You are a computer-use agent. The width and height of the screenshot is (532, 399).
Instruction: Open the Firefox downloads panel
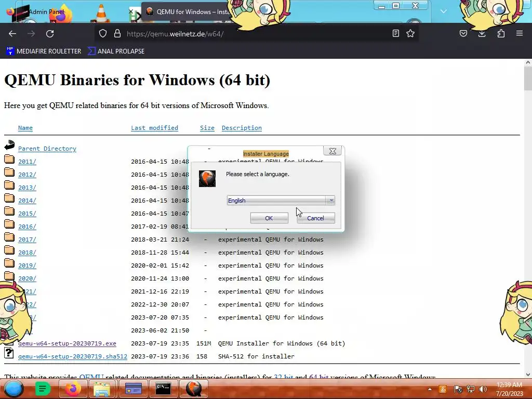tap(482, 33)
